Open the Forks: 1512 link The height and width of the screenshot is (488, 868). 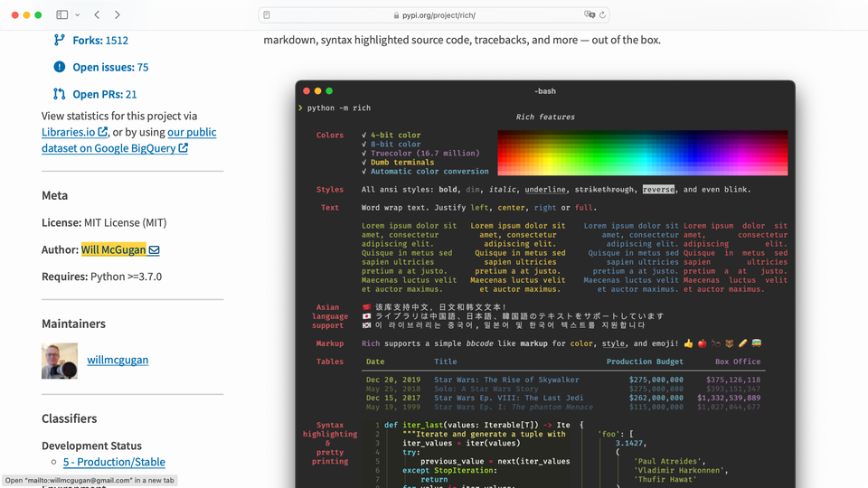point(100,41)
